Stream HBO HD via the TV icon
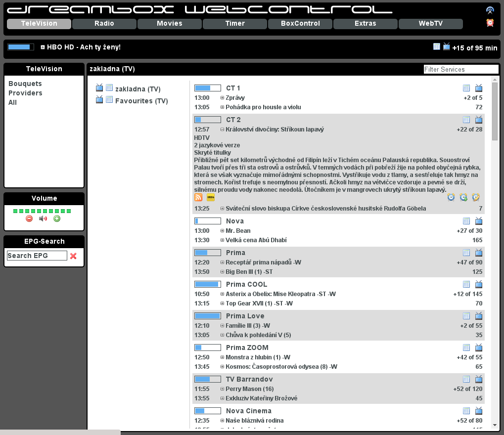 coord(447,47)
